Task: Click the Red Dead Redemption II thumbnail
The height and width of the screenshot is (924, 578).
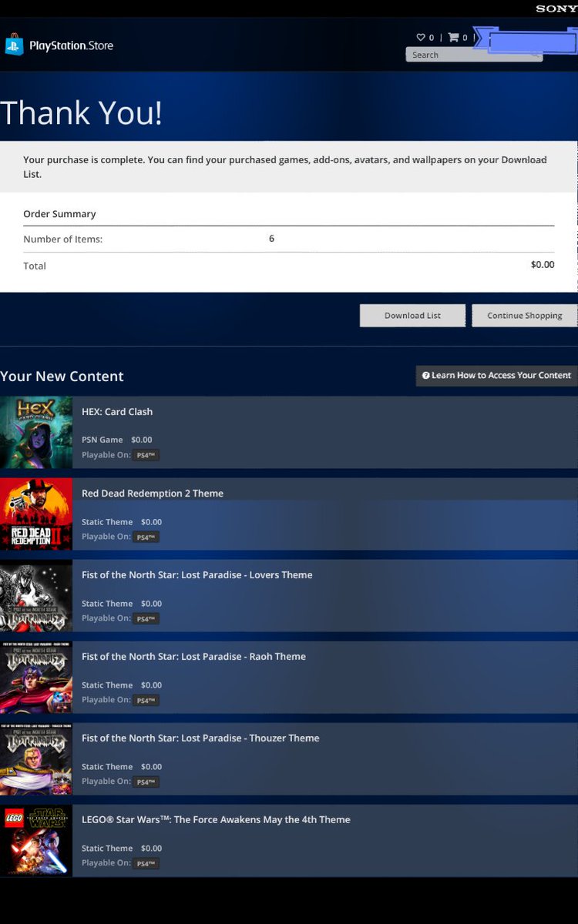Action: [36, 514]
